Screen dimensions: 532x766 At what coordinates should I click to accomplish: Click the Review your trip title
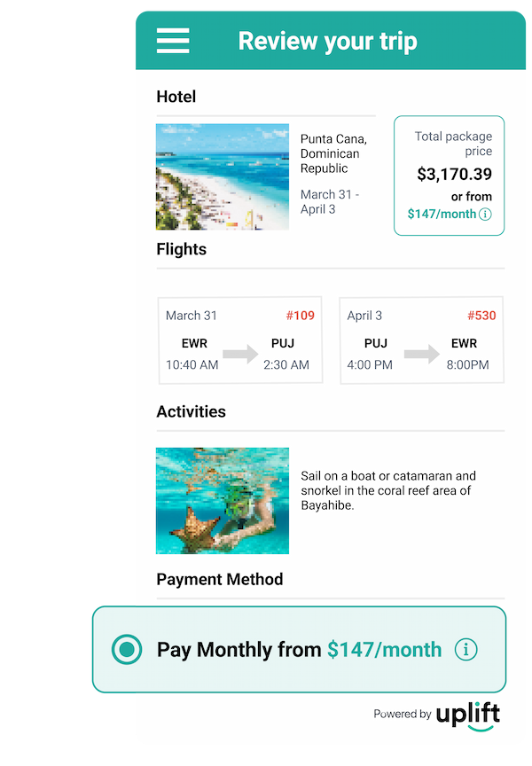(327, 41)
